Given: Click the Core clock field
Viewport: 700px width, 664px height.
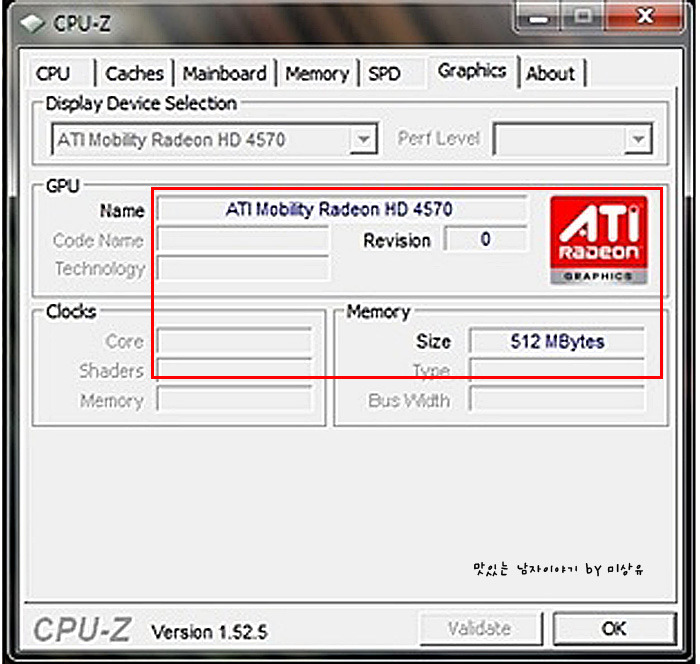Looking at the screenshot, I should pyautogui.click(x=234, y=341).
